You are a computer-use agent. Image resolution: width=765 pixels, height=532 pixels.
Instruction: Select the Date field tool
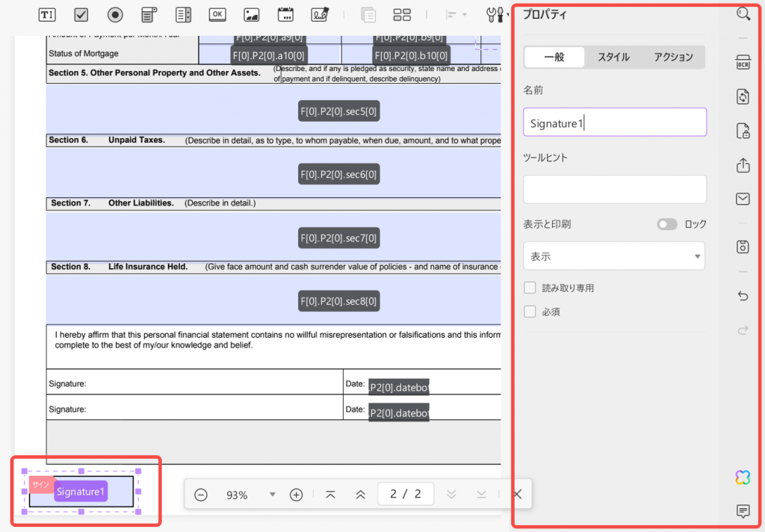click(285, 14)
